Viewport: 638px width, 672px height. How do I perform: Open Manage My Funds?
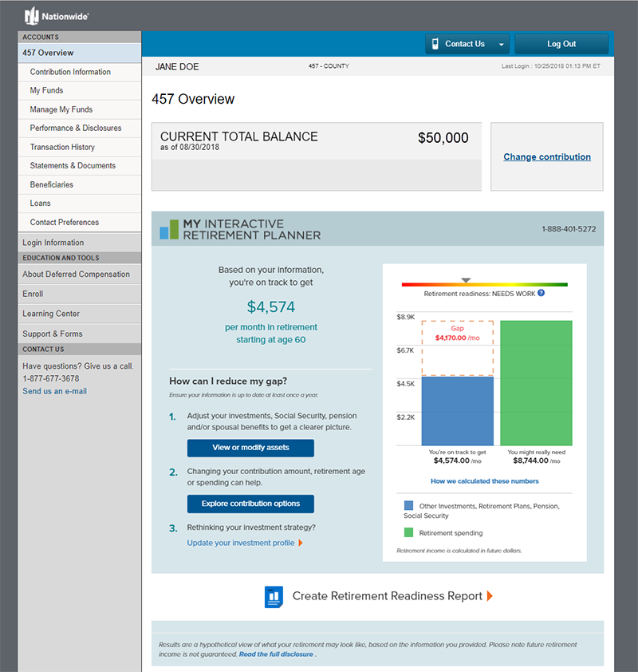80,109
